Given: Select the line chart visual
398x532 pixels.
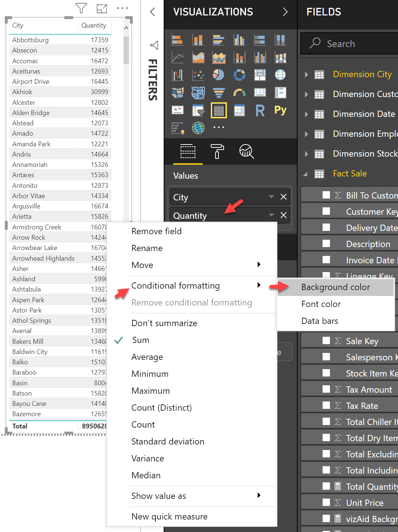Looking at the screenshot, I should tap(178, 57).
